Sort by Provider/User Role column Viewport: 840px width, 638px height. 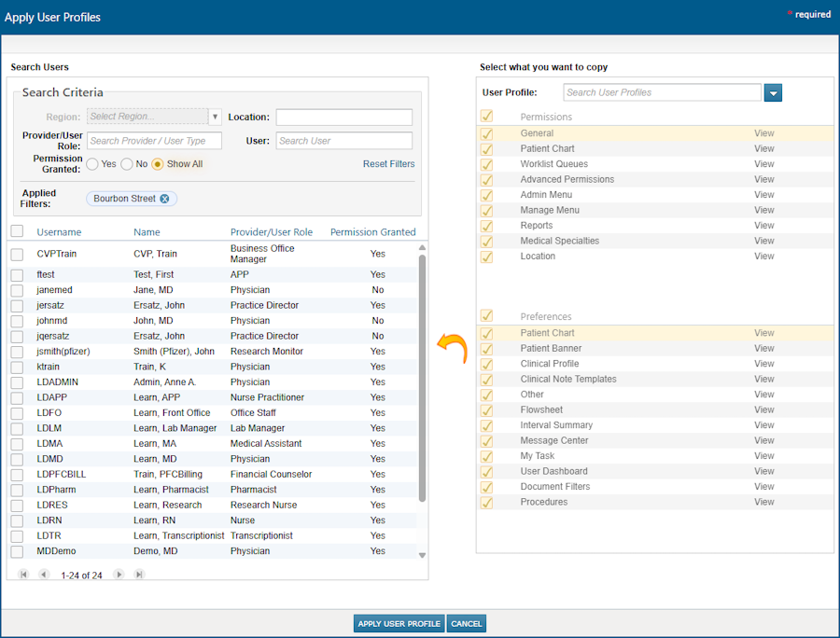[272, 232]
